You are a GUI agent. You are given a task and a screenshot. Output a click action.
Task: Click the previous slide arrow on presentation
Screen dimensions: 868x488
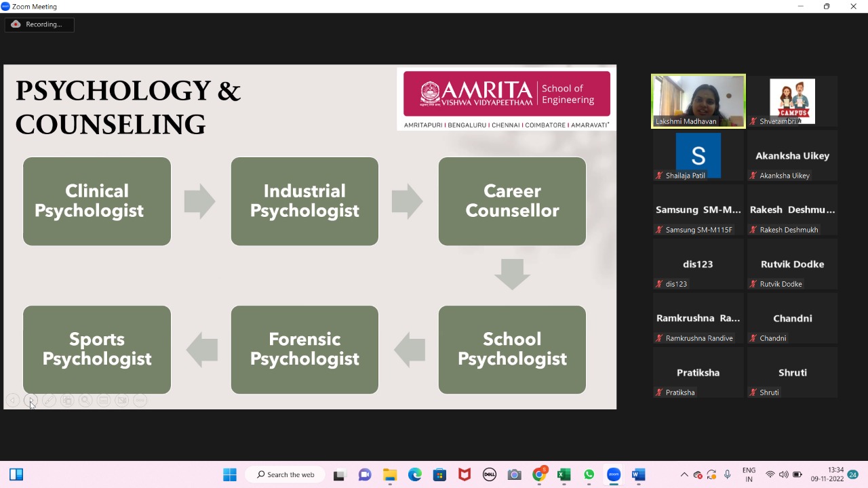click(x=12, y=401)
